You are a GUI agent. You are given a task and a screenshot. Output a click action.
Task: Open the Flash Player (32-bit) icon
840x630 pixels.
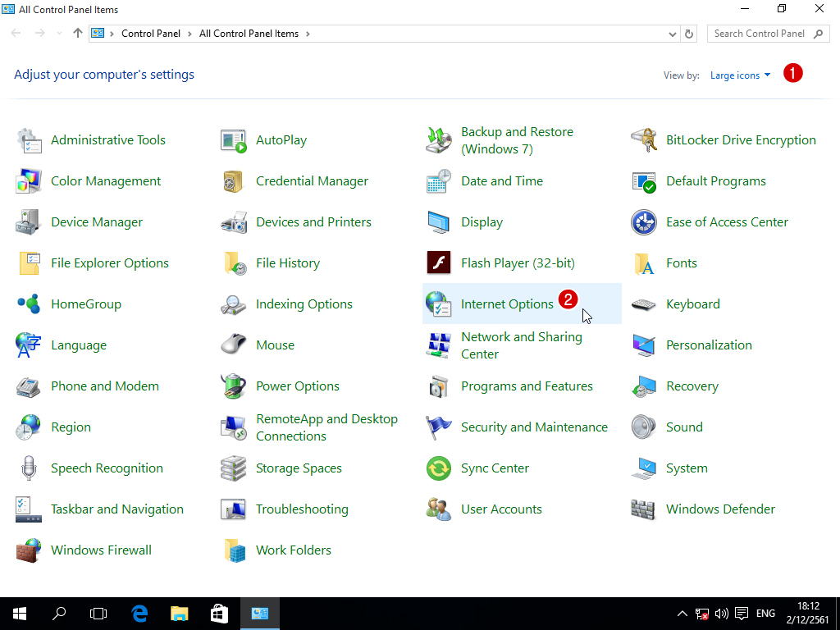[439, 263]
